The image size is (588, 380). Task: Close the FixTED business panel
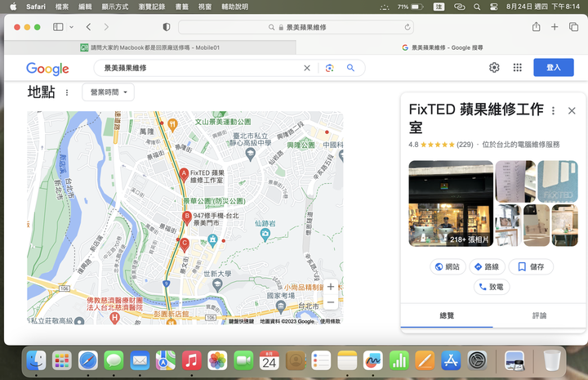tap(572, 110)
